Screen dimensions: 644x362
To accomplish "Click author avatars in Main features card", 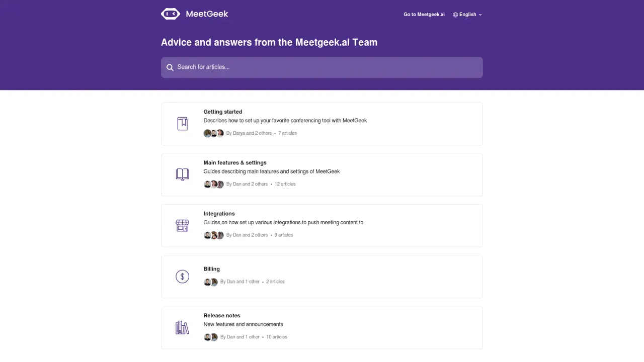I will (214, 184).
